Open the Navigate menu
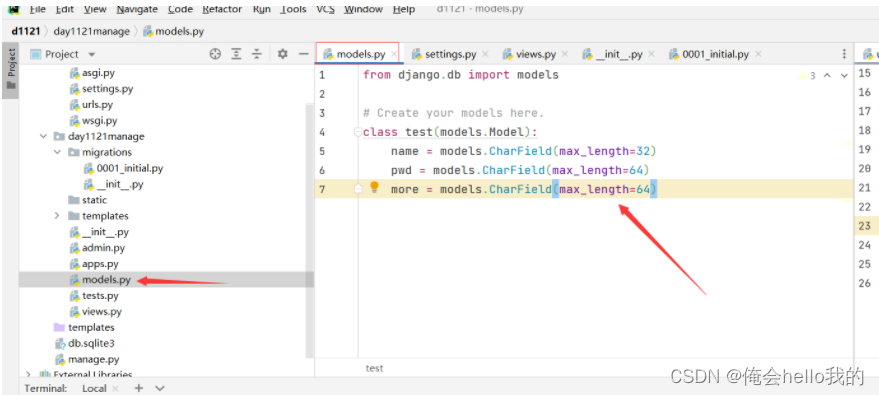The height and width of the screenshot is (395, 879). [x=137, y=9]
